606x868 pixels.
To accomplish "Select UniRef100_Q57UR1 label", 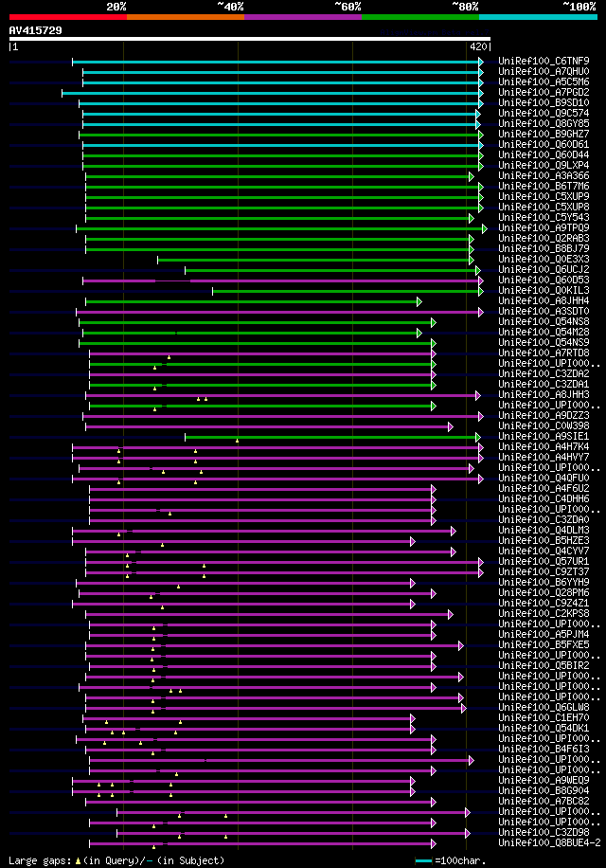I will [x=544, y=561].
